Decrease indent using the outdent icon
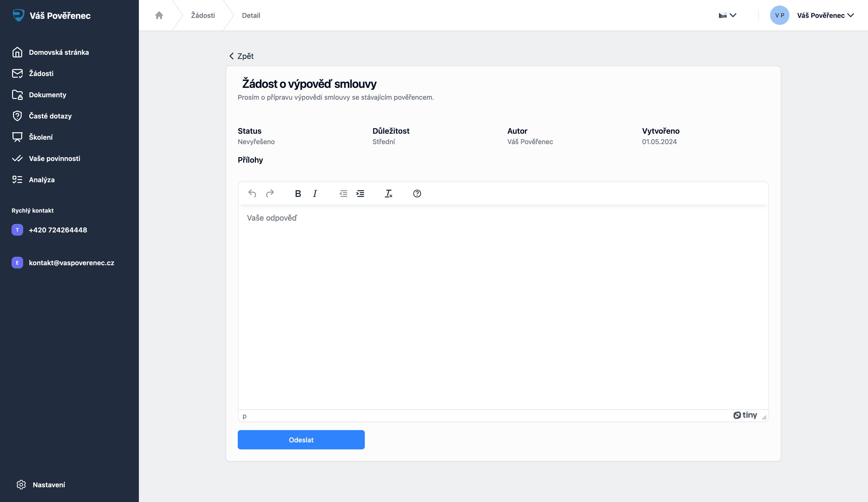This screenshot has height=502, width=868. tap(343, 193)
